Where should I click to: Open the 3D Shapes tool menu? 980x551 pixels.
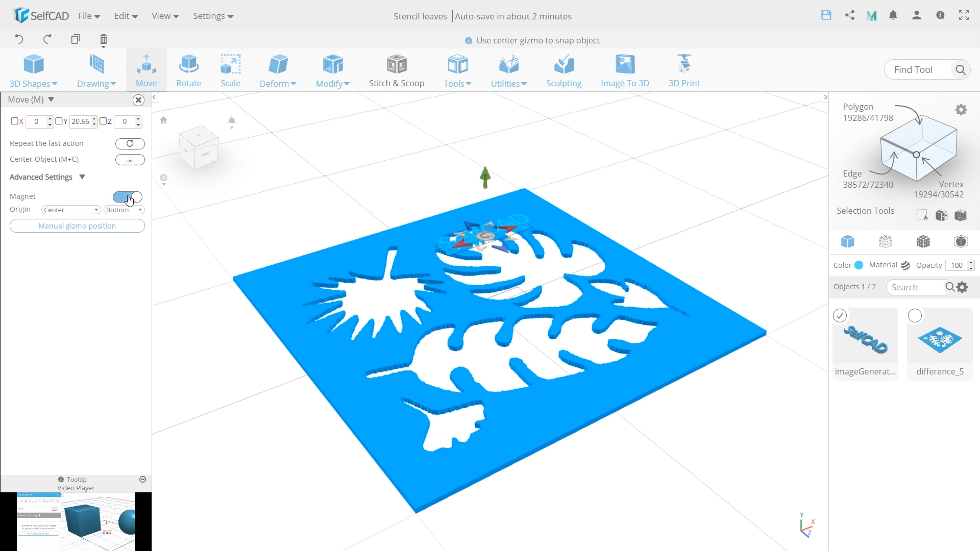coord(34,71)
